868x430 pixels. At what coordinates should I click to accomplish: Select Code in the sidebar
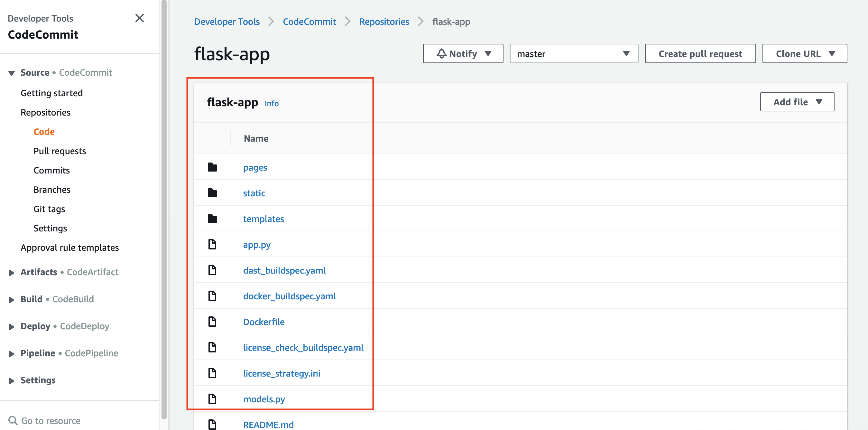pos(44,132)
